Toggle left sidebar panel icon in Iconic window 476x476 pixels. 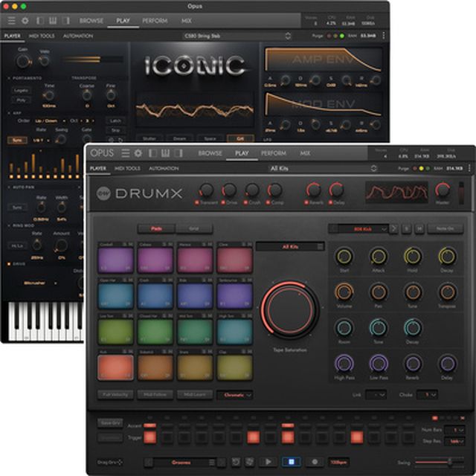click(x=39, y=21)
